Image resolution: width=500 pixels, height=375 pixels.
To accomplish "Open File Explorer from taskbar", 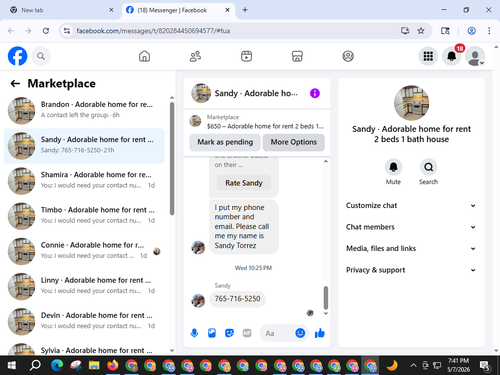I will [94, 366].
